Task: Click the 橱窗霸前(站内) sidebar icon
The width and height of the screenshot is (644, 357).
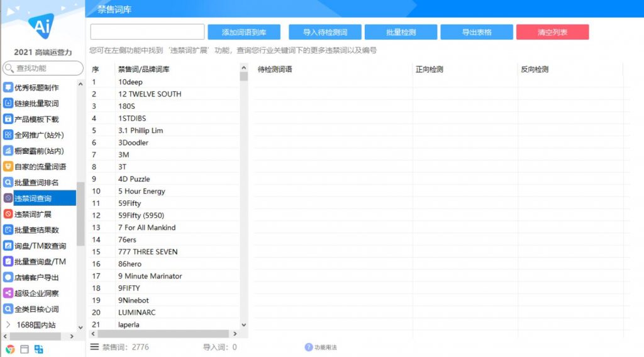Action: click(8, 150)
